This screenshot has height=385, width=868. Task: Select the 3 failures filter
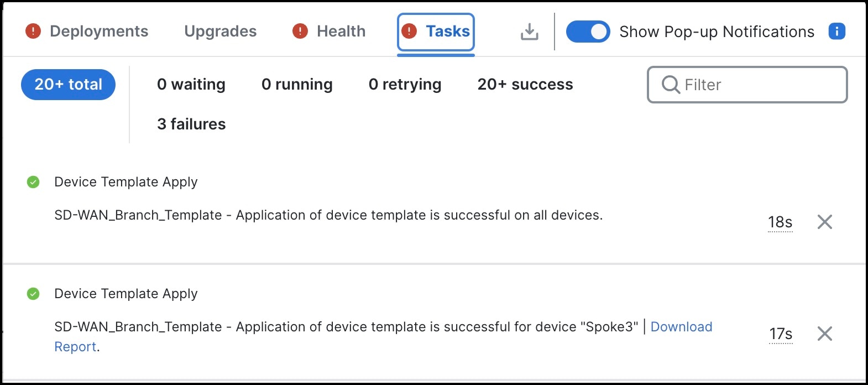[191, 124]
